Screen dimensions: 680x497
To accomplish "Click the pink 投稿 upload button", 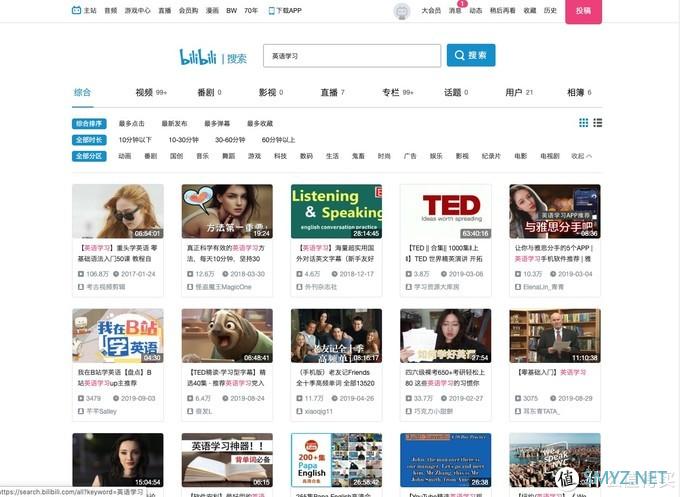I will (583, 11).
